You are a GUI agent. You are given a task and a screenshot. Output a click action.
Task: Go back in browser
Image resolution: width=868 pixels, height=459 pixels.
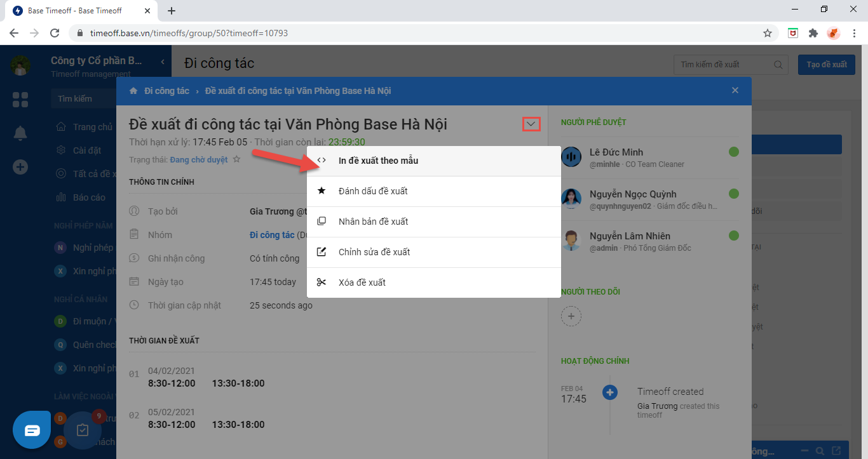(x=14, y=33)
